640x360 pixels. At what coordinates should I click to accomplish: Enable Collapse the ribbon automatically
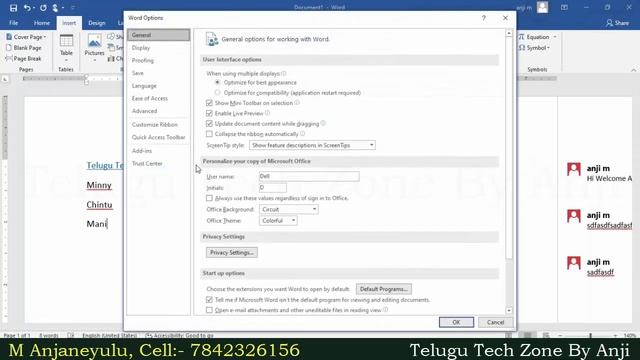[209, 134]
